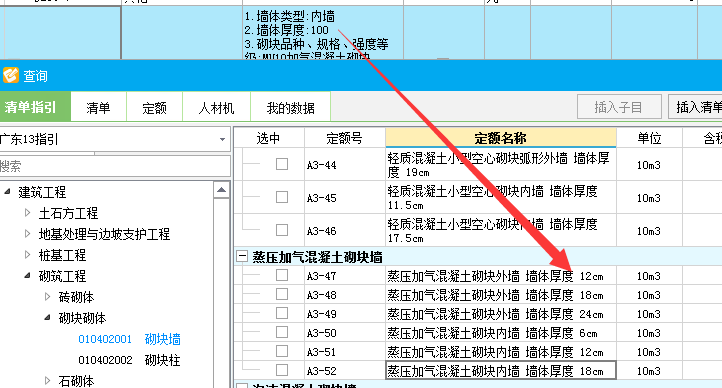Select tree item 010402001 砌块墙
This screenshot has width=722, height=388.
point(129,339)
